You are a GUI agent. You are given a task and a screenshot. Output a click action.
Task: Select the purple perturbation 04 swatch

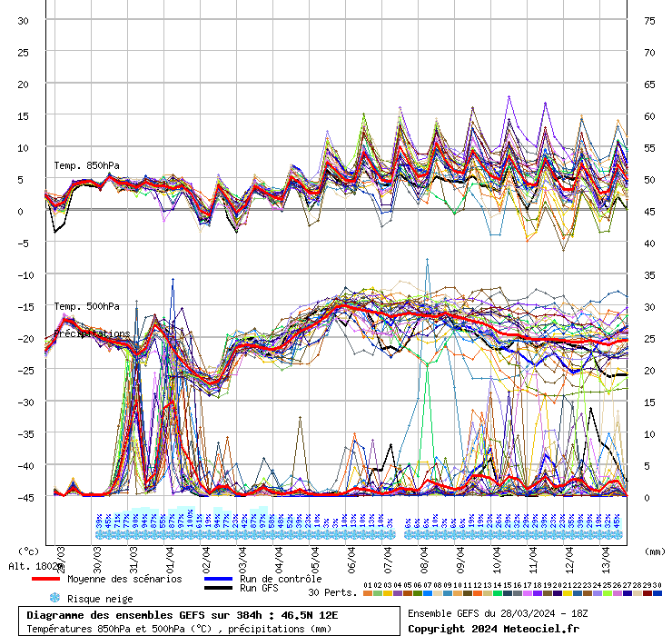(x=398, y=593)
